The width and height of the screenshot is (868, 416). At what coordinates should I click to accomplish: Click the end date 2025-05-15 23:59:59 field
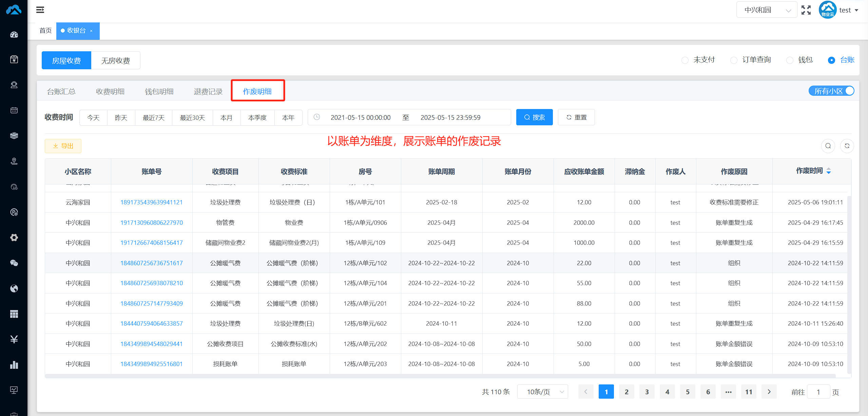pyautogui.click(x=450, y=117)
